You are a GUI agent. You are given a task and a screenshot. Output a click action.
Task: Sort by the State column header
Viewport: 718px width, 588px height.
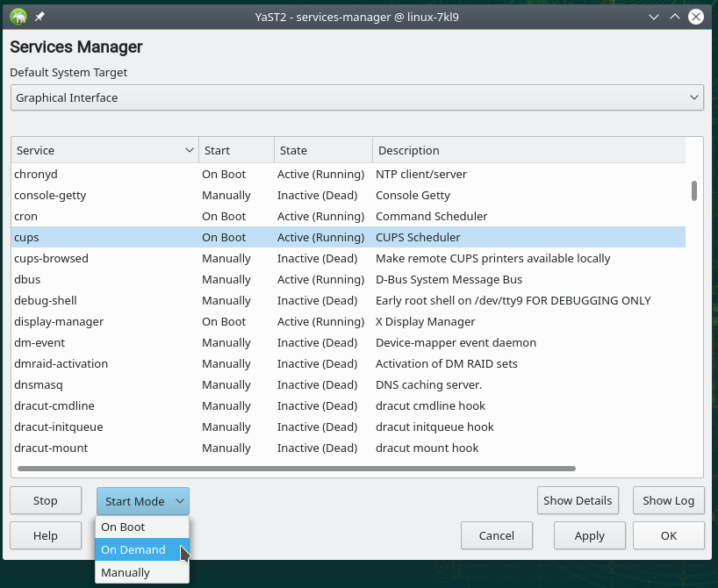point(322,150)
